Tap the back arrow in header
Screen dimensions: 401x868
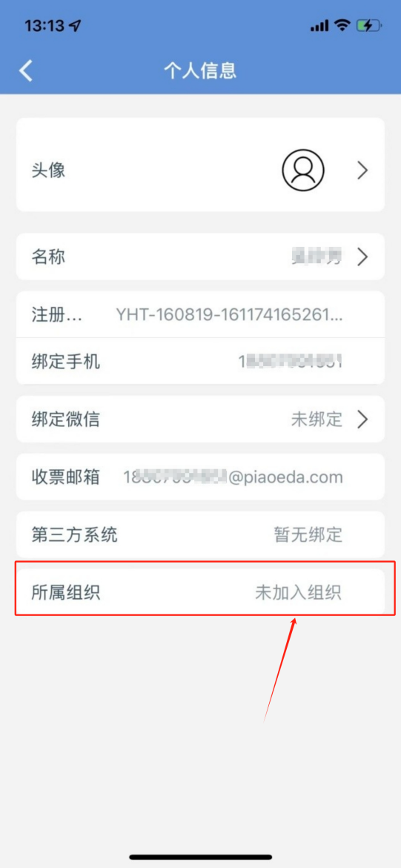pyautogui.click(x=26, y=70)
